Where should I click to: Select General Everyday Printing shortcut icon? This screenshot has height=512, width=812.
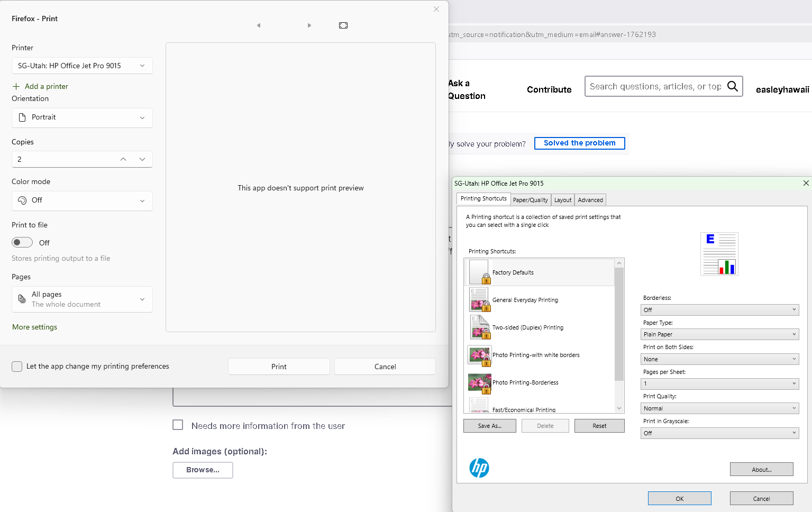[x=480, y=300]
